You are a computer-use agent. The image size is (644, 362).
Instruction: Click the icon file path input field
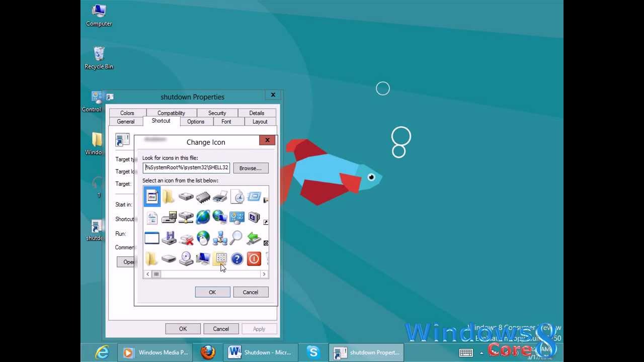tap(186, 168)
